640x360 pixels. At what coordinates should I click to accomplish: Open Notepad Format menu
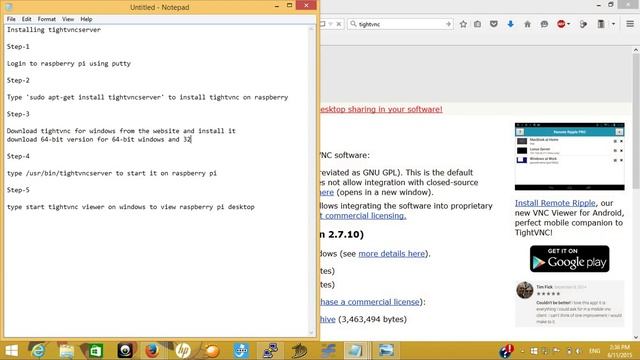coord(47,19)
